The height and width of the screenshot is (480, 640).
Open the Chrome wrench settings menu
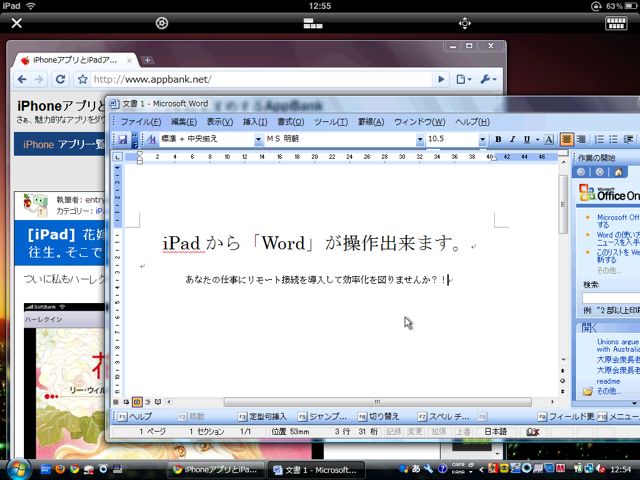(x=488, y=79)
